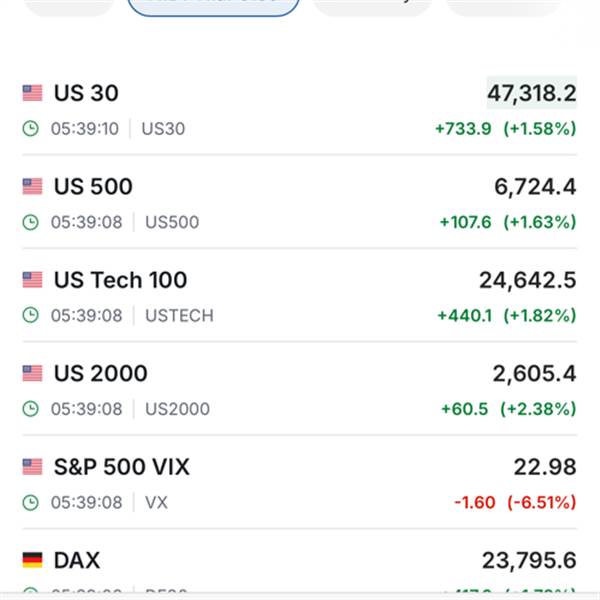Select the highlighted blue-outlined tab at top

(x=214, y=6)
